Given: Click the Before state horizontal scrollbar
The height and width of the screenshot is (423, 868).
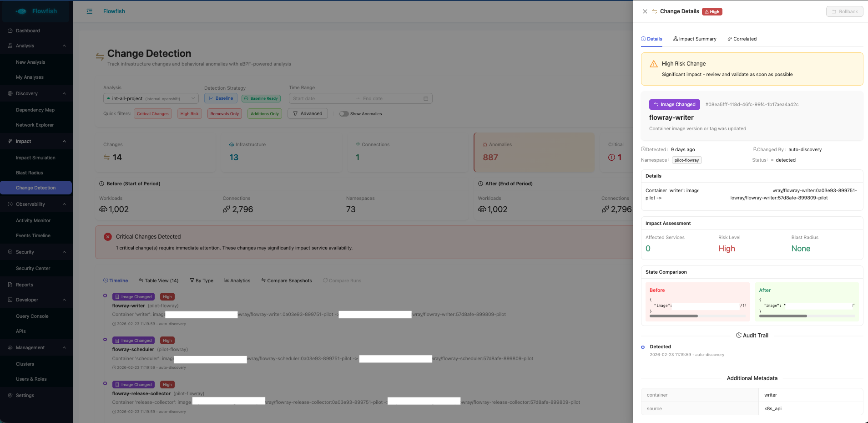Looking at the screenshot, I should (x=674, y=316).
